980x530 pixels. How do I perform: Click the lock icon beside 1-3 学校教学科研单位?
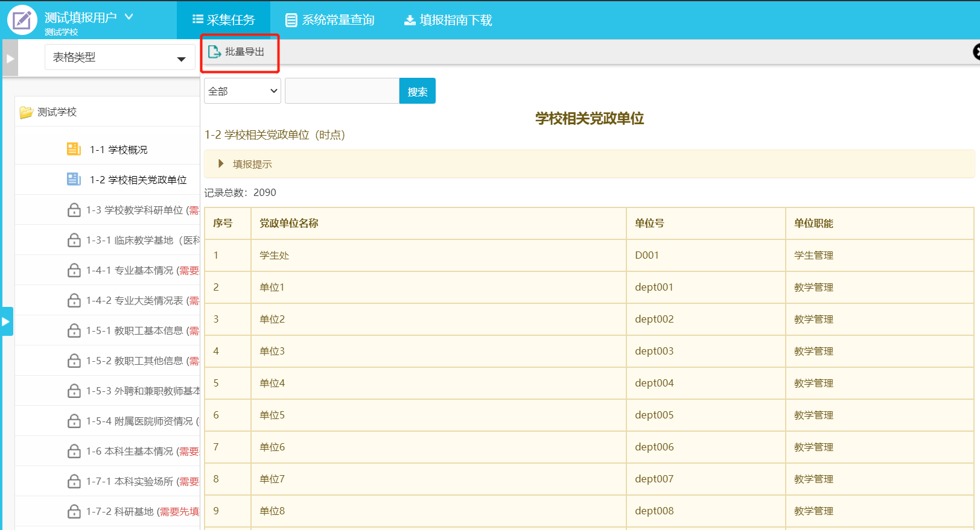tap(74, 210)
